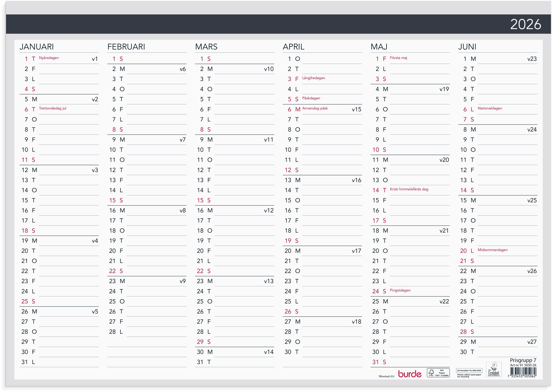This screenshot has height=392, width=552.
Task: Click the burde brand logo
Action: (x=410, y=374)
